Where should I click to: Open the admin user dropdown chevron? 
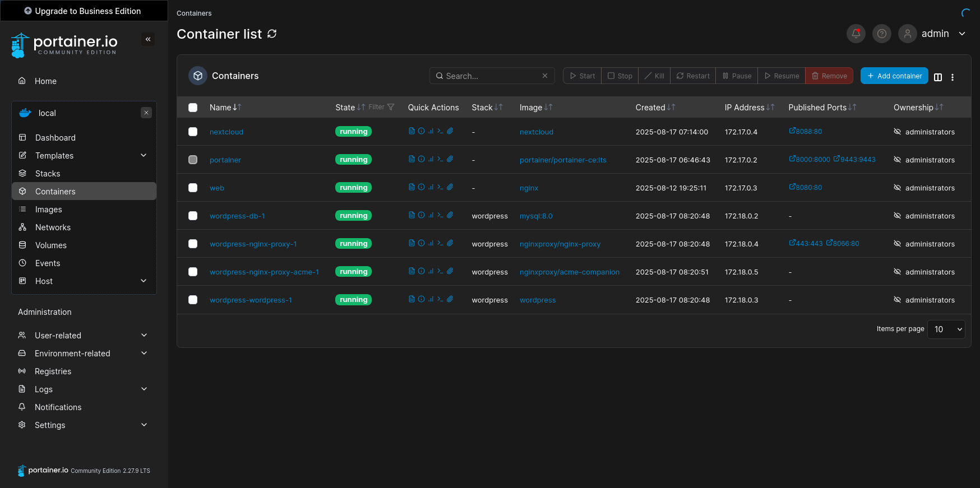tap(962, 34)
